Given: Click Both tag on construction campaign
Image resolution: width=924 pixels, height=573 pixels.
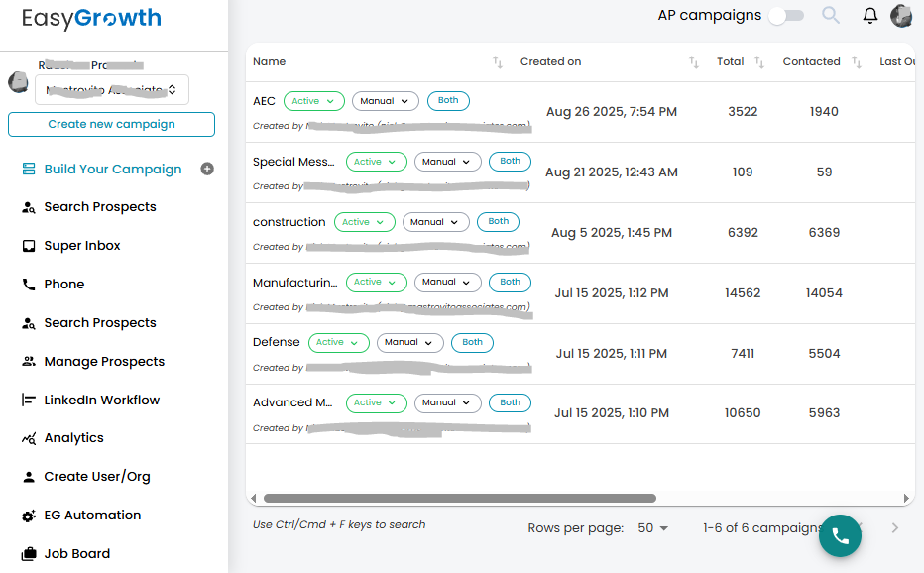Looking at the screenshot, I should [x=498, y=222].
